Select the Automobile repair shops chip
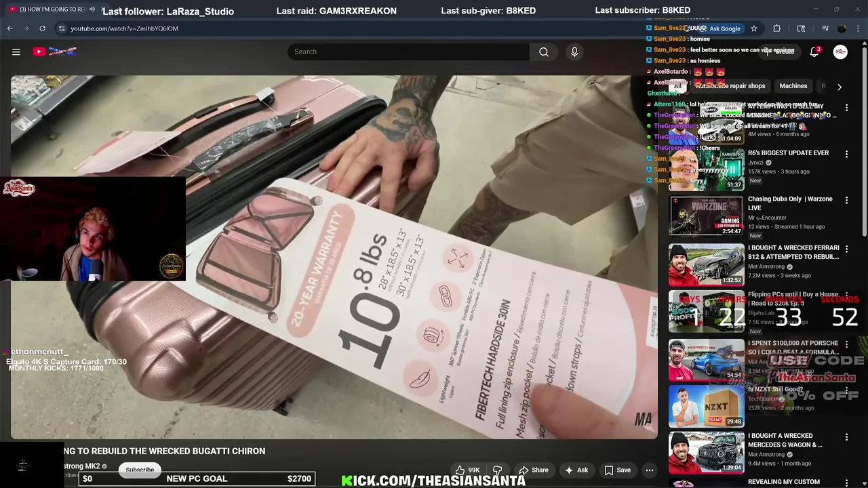This screenshot has width=868, height=488. click(x=730, y=86)
